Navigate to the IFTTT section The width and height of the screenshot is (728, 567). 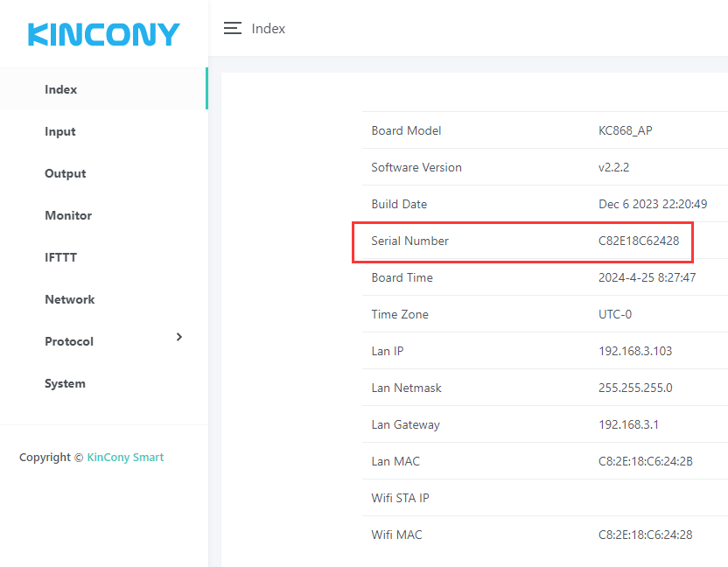pyautogui.click(x=62, y=257)
